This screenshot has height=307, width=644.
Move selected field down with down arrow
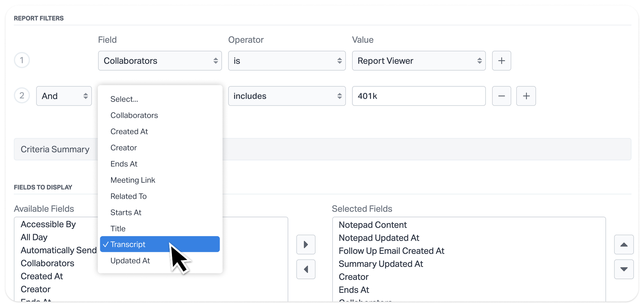tap(624, 269)
